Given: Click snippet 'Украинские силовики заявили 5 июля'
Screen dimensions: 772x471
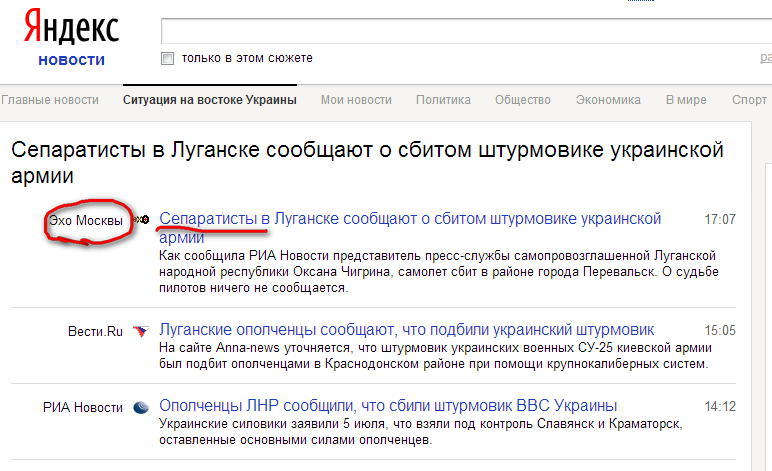Looking at the screenshot, I should [x=421, y=432].
